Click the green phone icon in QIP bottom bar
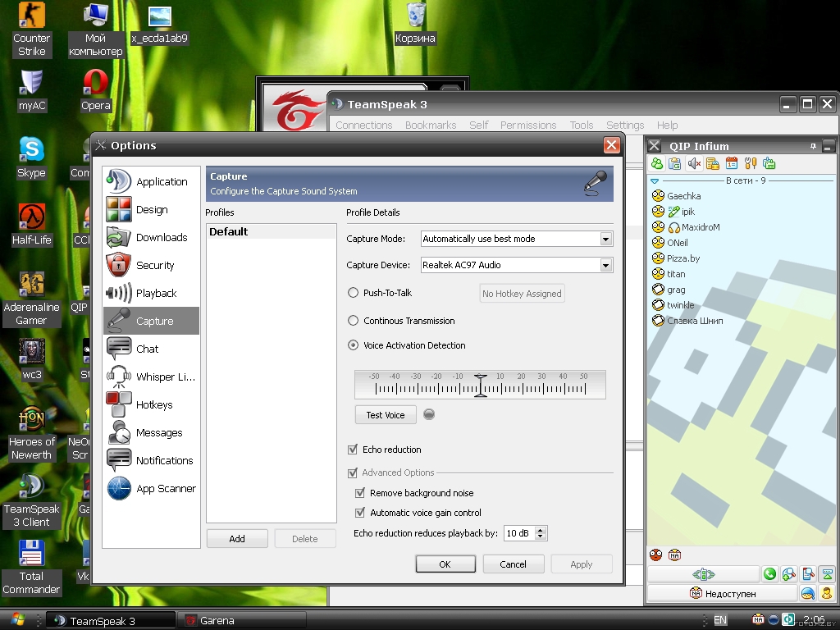 tap(769, 574)
